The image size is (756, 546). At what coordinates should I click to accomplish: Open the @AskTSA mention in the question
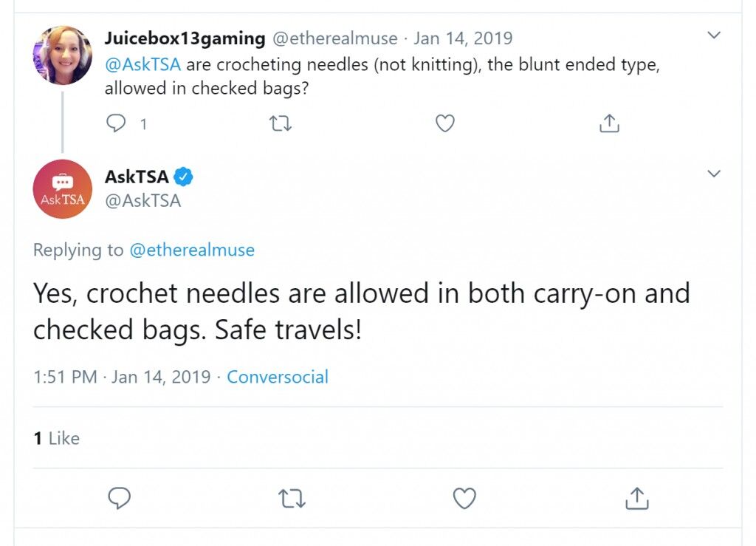[142, 64]
